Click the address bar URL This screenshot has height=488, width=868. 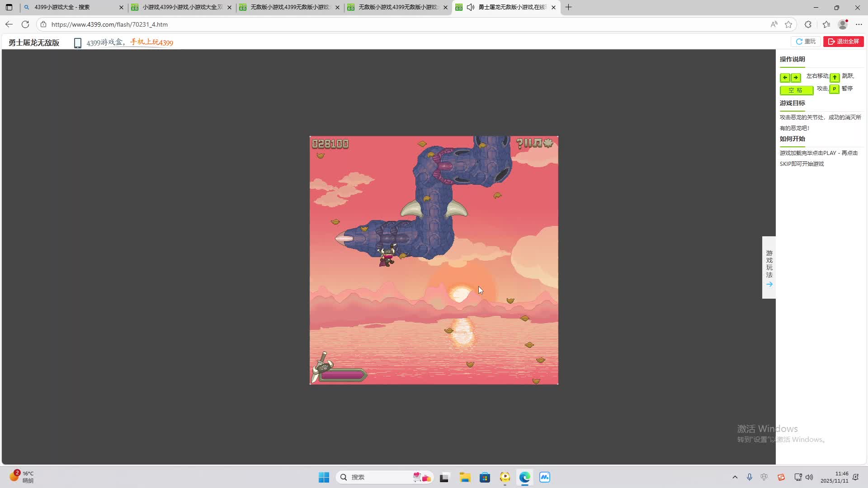pyautogui.click(x=109, y=24)
